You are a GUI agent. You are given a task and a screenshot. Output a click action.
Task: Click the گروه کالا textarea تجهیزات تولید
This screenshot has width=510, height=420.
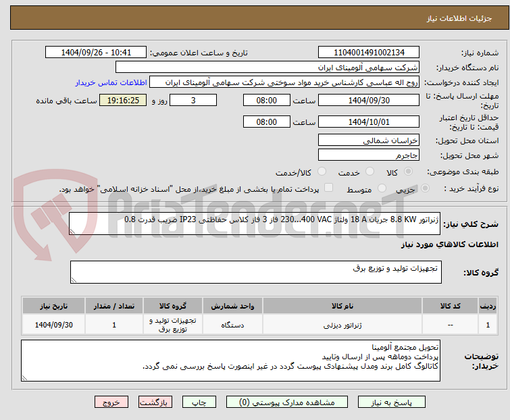coord(255,272)
